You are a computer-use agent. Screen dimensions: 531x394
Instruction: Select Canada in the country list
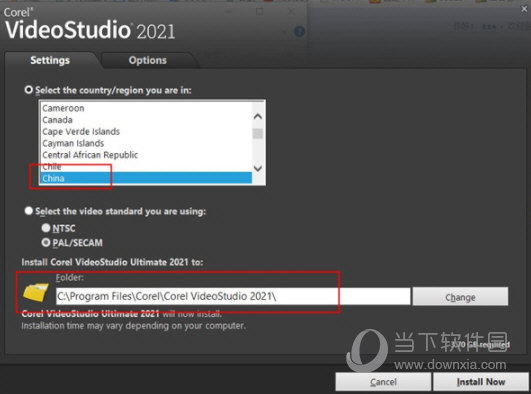(x=146, y=120)
